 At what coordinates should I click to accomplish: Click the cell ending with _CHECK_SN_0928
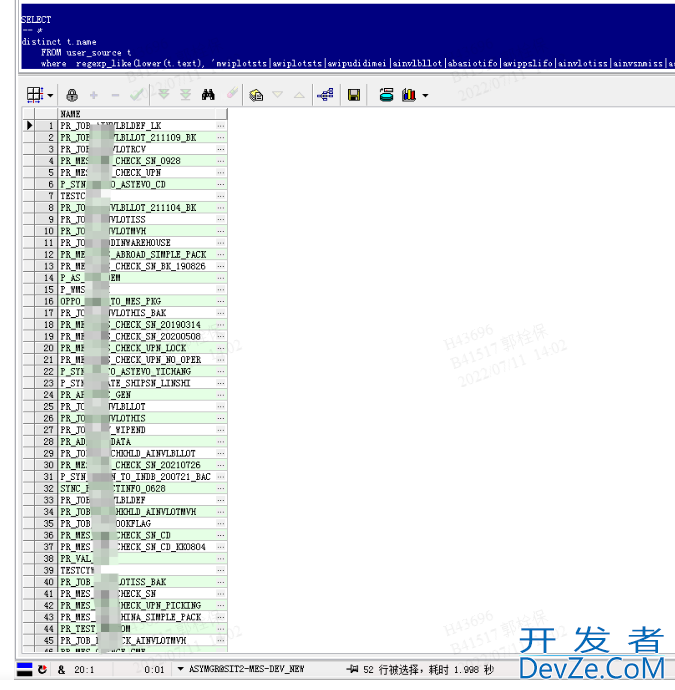tap(137, 161)
